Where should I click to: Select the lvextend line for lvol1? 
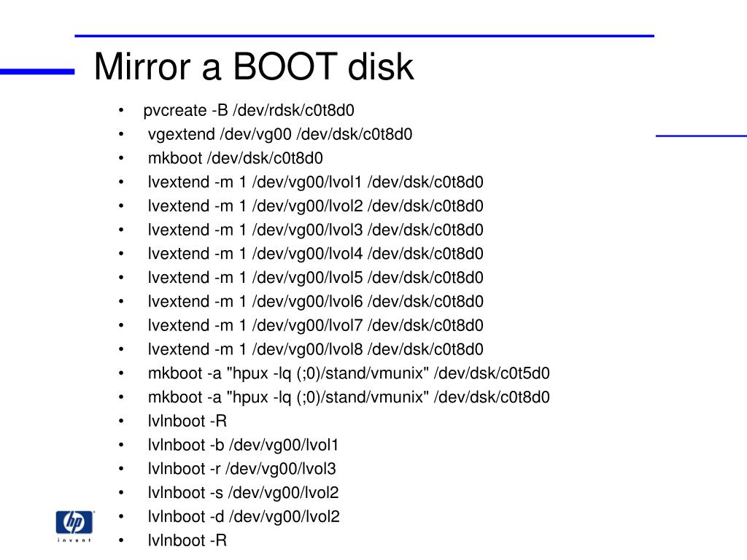tap(315, 182)
